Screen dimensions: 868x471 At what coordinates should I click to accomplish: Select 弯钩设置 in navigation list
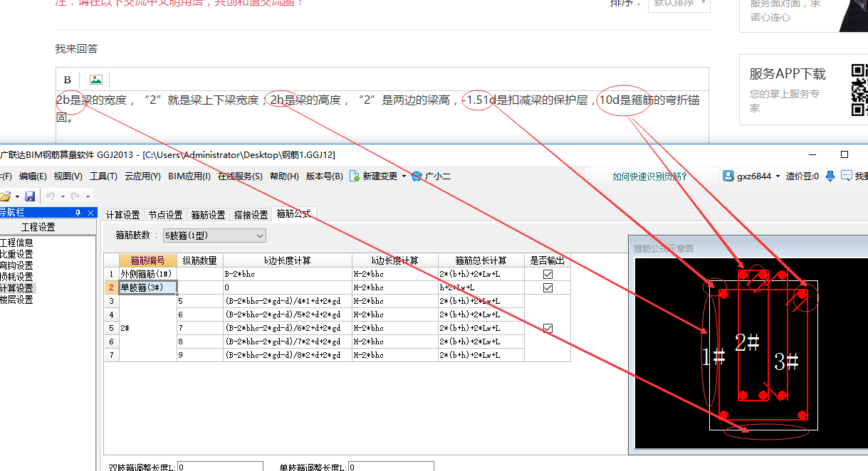(x=16, y=265)
